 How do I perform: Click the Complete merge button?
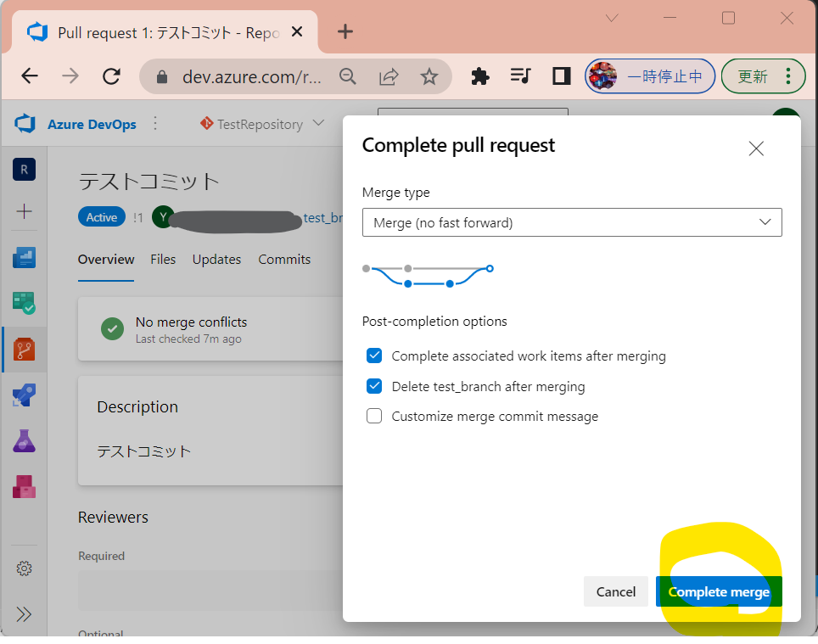pyautogui.click(x=719, y=591)
